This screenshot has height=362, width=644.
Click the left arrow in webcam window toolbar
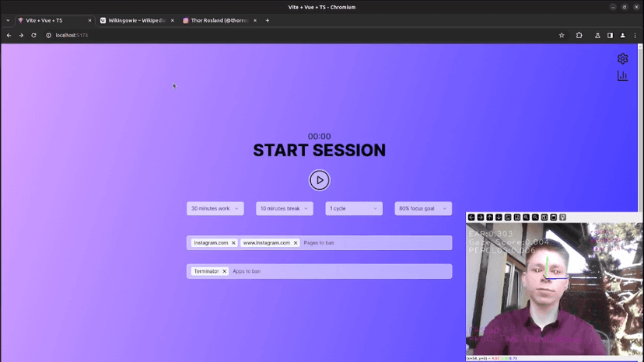[471, 218]
